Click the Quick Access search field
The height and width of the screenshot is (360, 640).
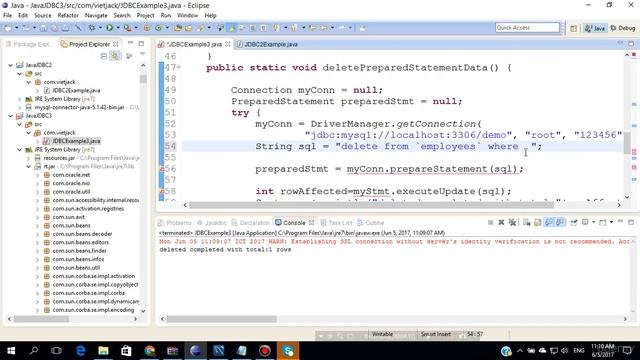(x=527, y=27)
